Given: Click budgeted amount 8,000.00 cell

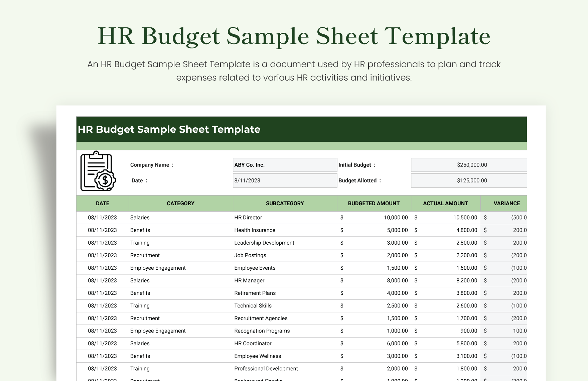Looking at the screenshot, I should (374, 281).
